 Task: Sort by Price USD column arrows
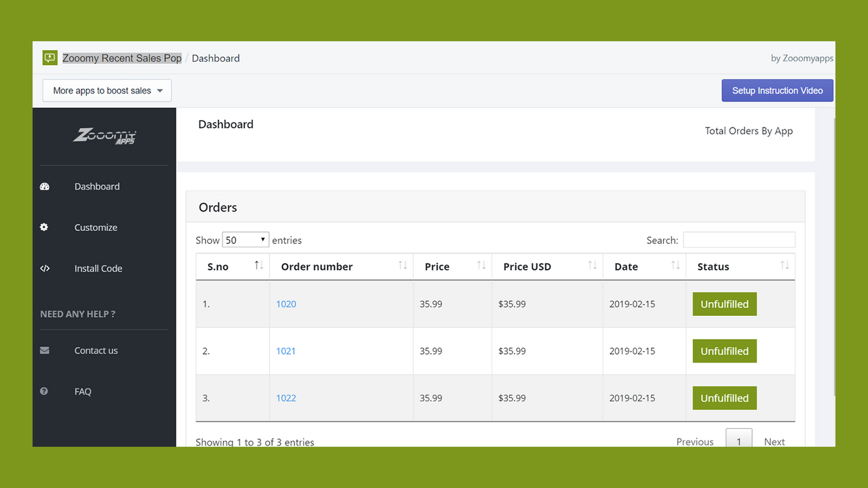(x=593, y=266)
